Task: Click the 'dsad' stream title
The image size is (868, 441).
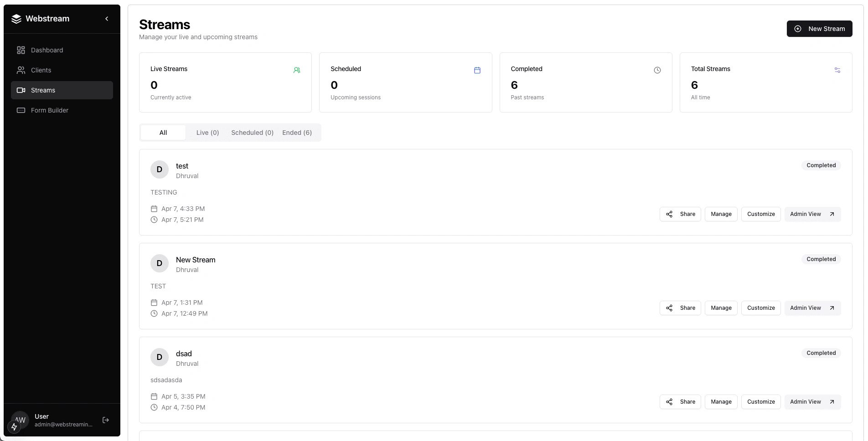Action: pyautogui.click(x=184, y=354)
